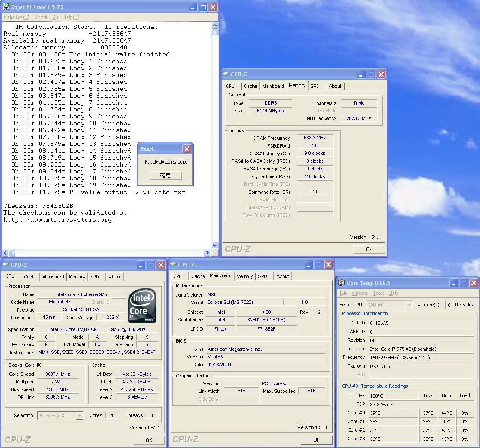Close the Finish dialog

[187, 149]
